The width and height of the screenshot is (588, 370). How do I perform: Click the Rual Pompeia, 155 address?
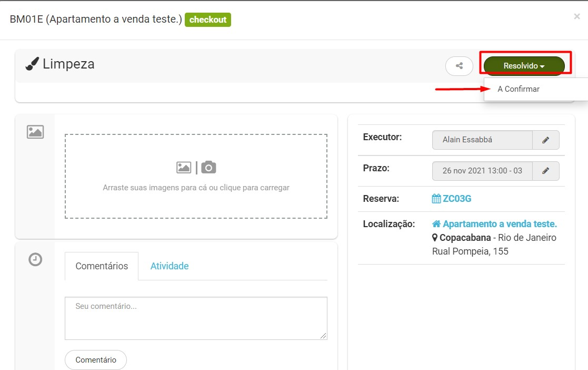[x=470, y=251]
